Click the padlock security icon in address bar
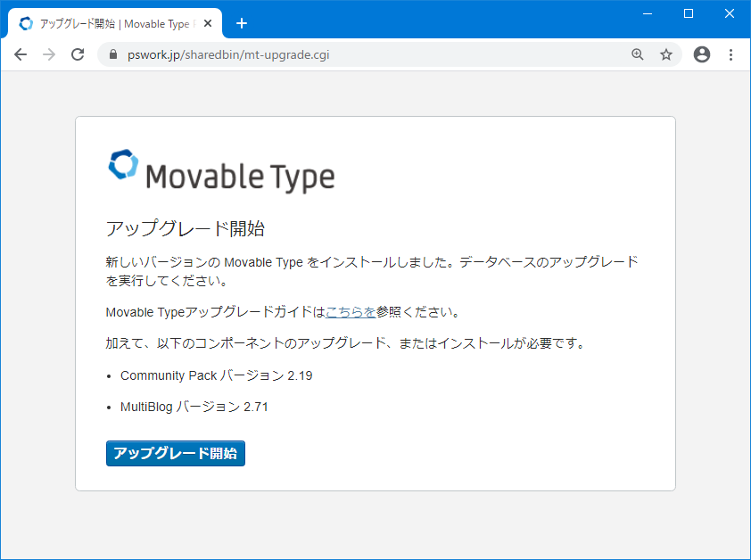Viewport: 751px width, 560px height. (111, 54)
